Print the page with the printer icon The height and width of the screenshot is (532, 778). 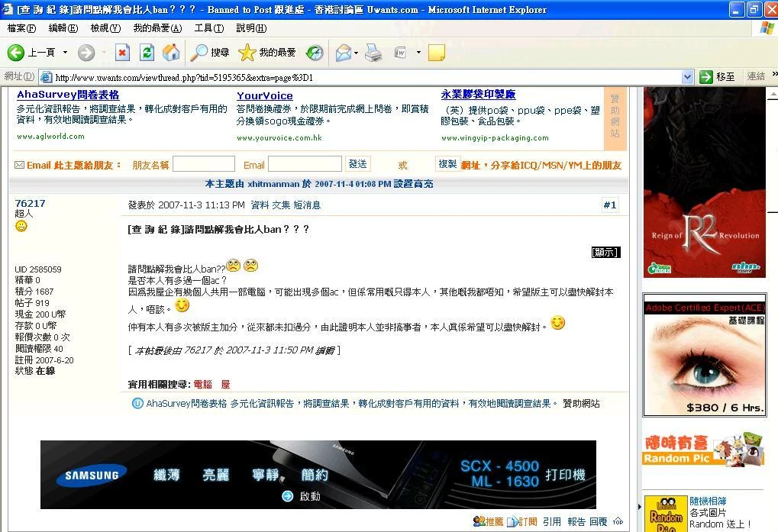click(373, 52)
